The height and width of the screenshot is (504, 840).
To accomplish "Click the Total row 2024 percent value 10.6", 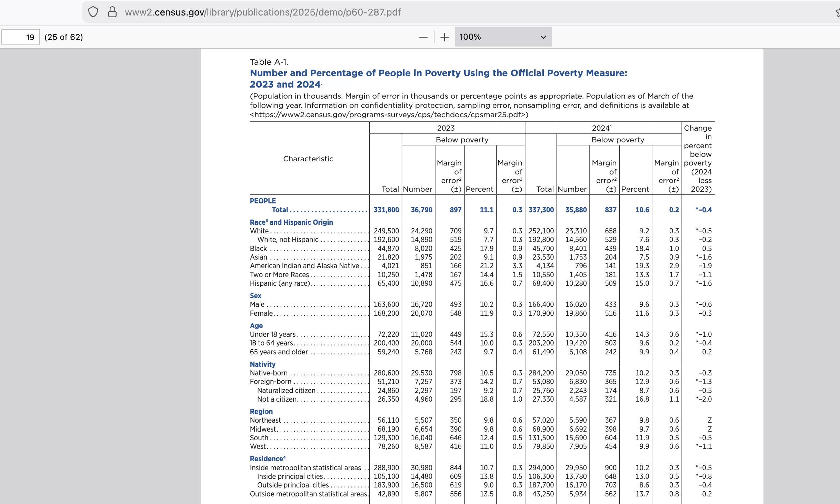I will click(642, 210).
